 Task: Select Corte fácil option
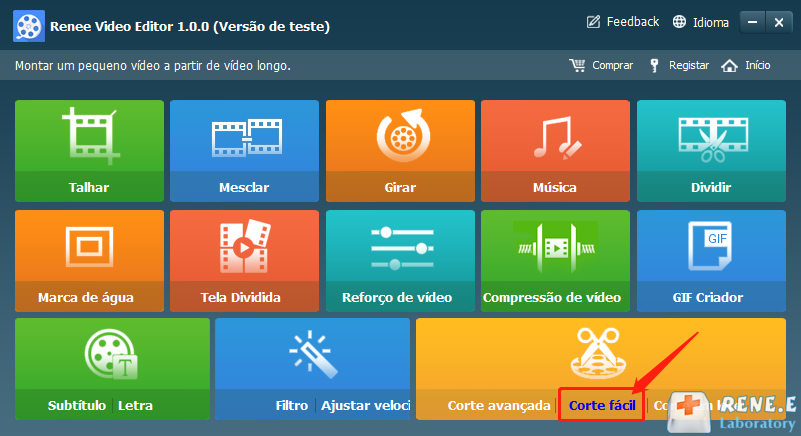(602, 405)
